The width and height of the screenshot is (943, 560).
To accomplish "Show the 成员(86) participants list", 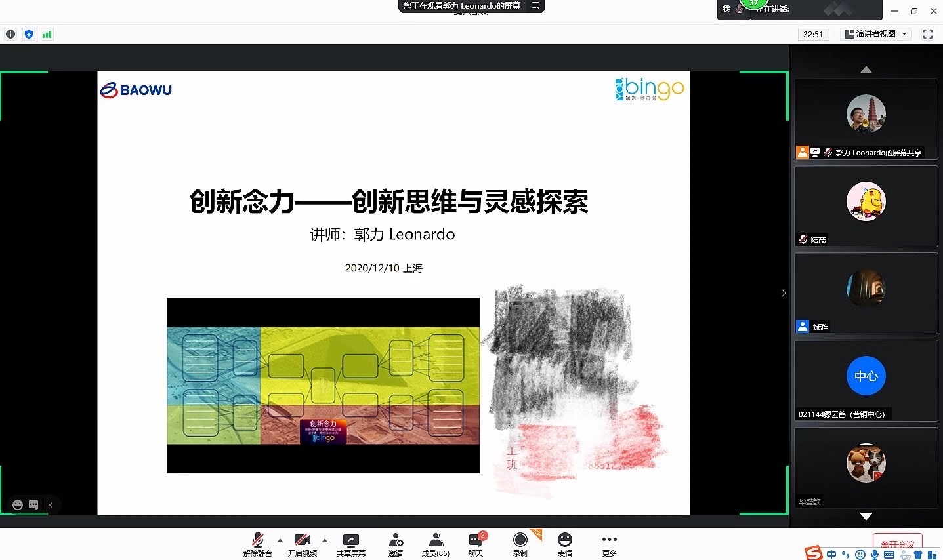I will (435, 544).
